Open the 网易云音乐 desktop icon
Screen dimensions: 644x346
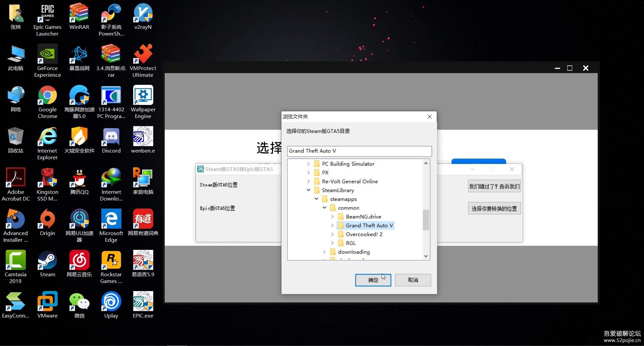tap(79, 264)
